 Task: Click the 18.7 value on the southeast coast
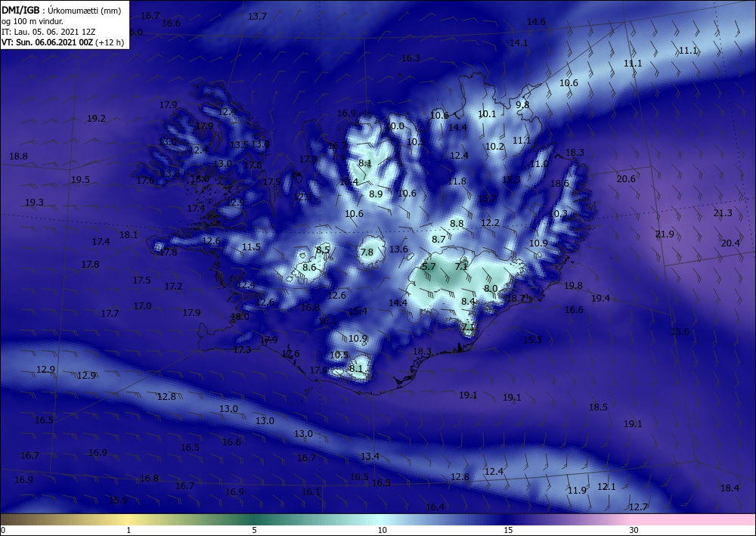(516, 299)
